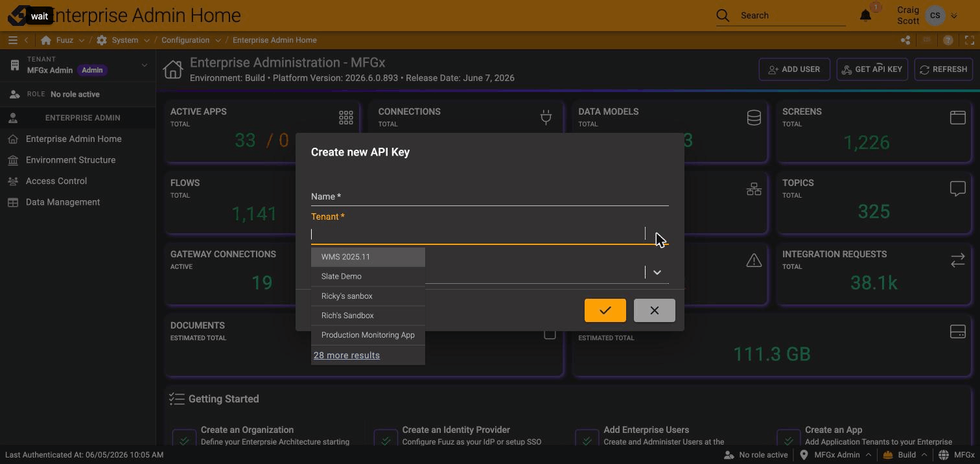
Task: Select Production Monitoring App tenant option
Action: [368, 335]
